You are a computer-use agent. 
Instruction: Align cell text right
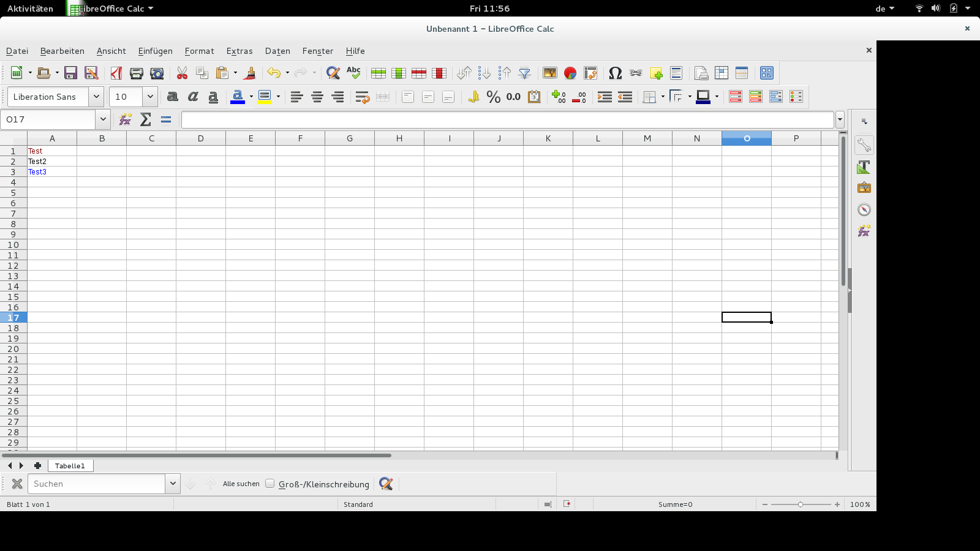[x=337, y=97]
